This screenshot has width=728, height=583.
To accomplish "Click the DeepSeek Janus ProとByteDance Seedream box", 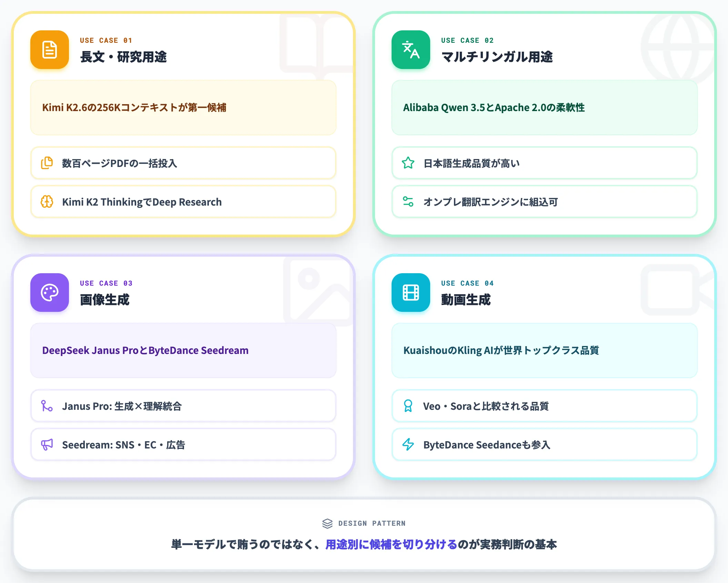I will click(x=183, y=350).
